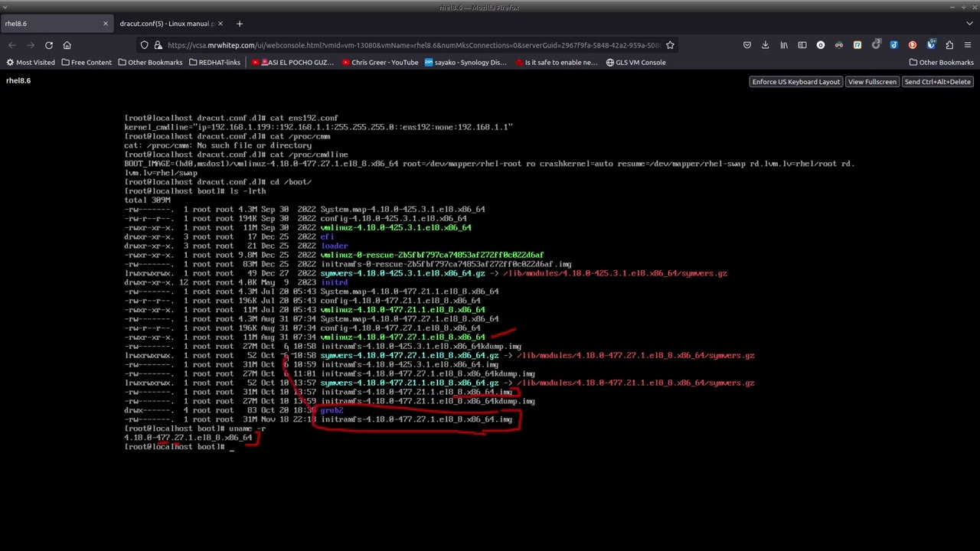This screenshot has height=551, width=980.
Task: Click extension icon with 3 badge
Action: point(876,45)
